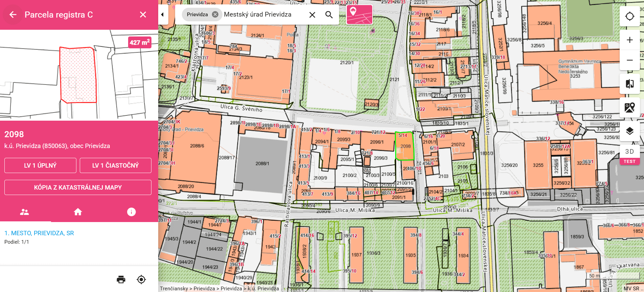Close the Parcela registra C panel

143,15
